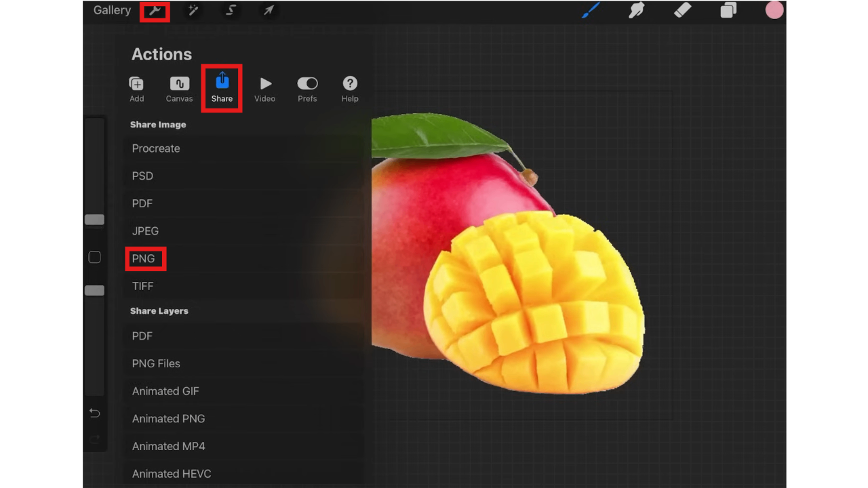Select the Transform arrow tool
The height and width of the screenshot is (488, 868).
pyautogui.click(x=269, y=10)
